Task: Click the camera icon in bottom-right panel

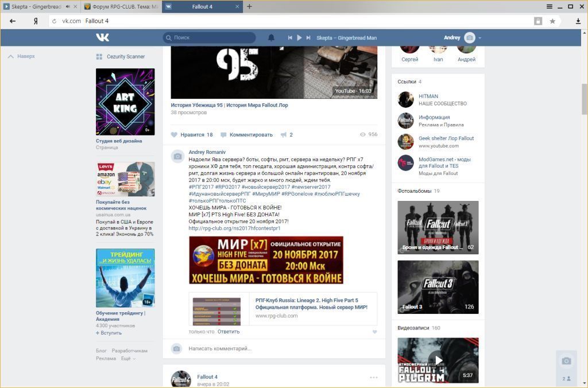Action: (x=566, y=361)
